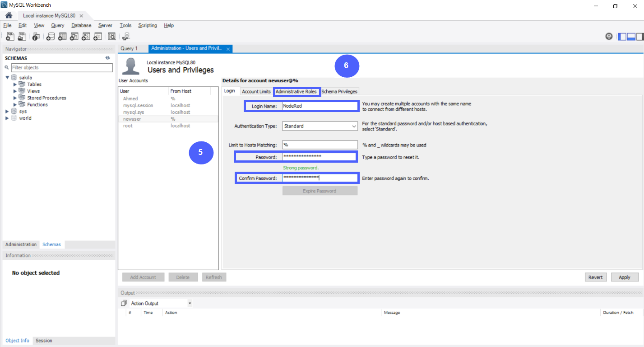Open the Scripting menu
The width and height of the screenshot is (644, 347).
(148, 25)
